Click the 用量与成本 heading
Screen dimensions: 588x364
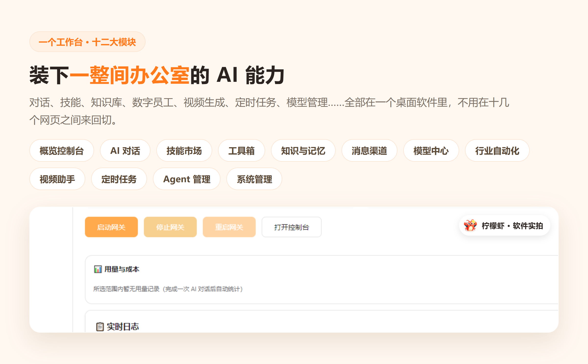tap(122, 269)
